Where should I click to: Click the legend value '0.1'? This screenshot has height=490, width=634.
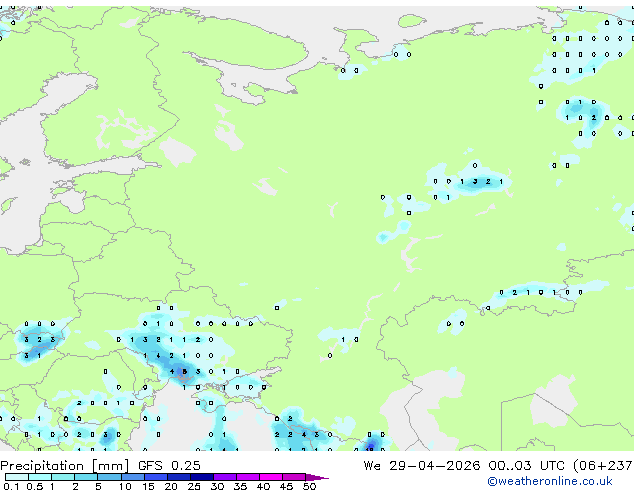pyautogui.click(x=11, y=486)
